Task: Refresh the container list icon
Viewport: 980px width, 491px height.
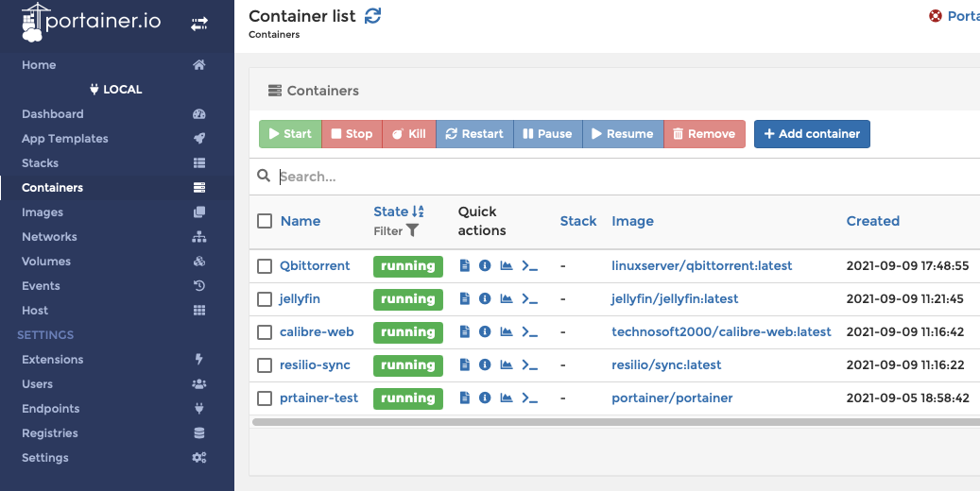Action: 372,16
